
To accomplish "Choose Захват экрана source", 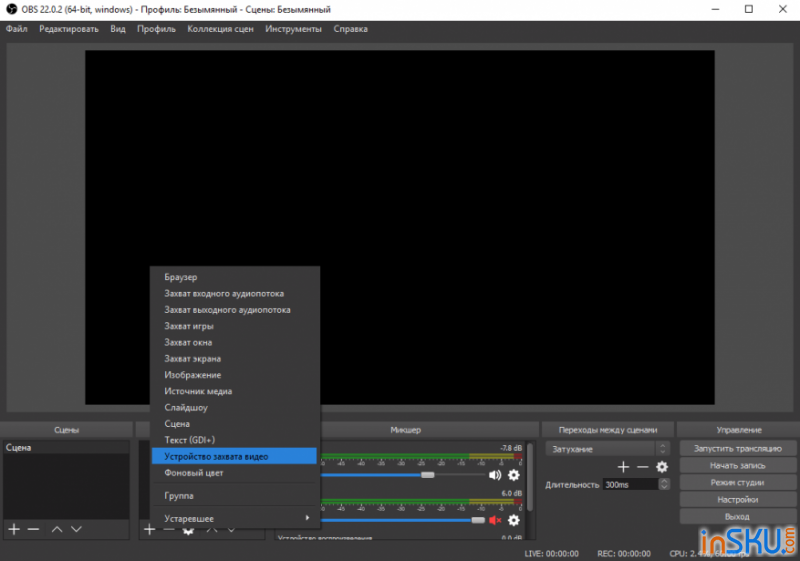I will pos(234,359).
